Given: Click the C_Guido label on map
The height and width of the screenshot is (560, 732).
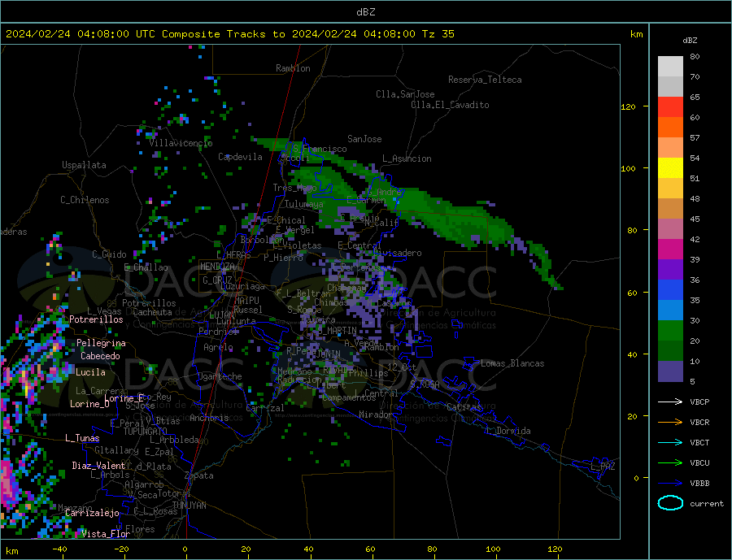Looking at the screenshot, I should tap(109, 254).
